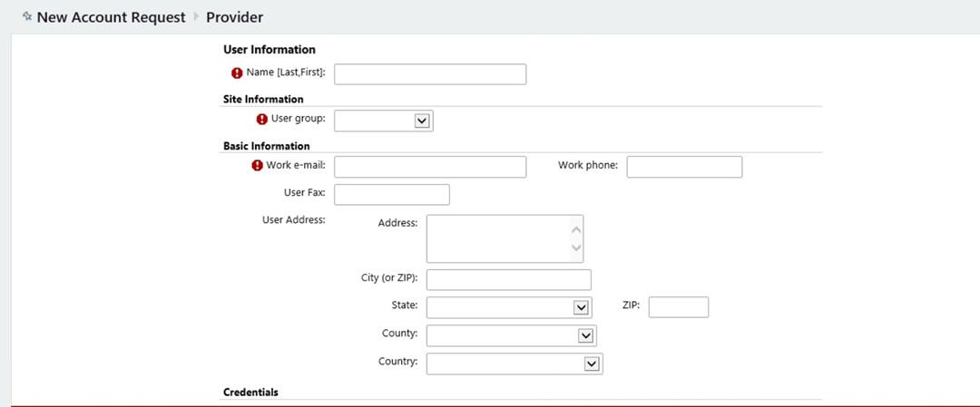This screenshot has width=980, height=407.
Task: Click the breadcrumb arrow before Provider
Action: tap(196, 17)
